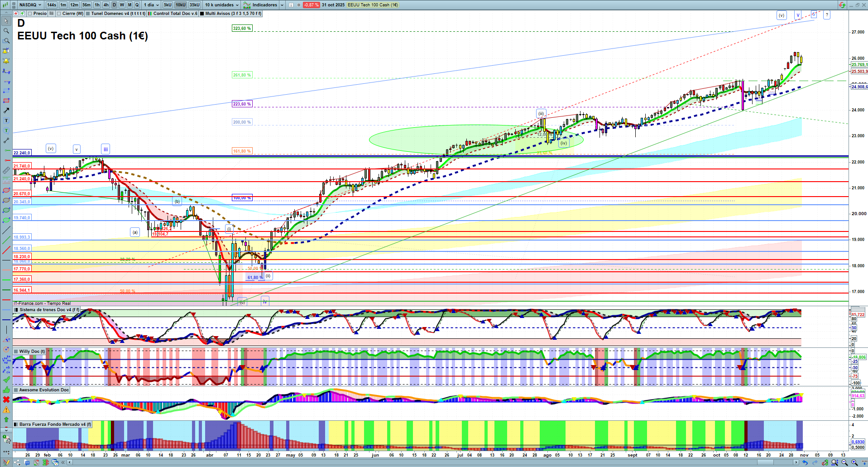Image resolution: width=868 pixels, height=467 pixels.
Task: Switch to the 4h timeframe
Action: 106,5
